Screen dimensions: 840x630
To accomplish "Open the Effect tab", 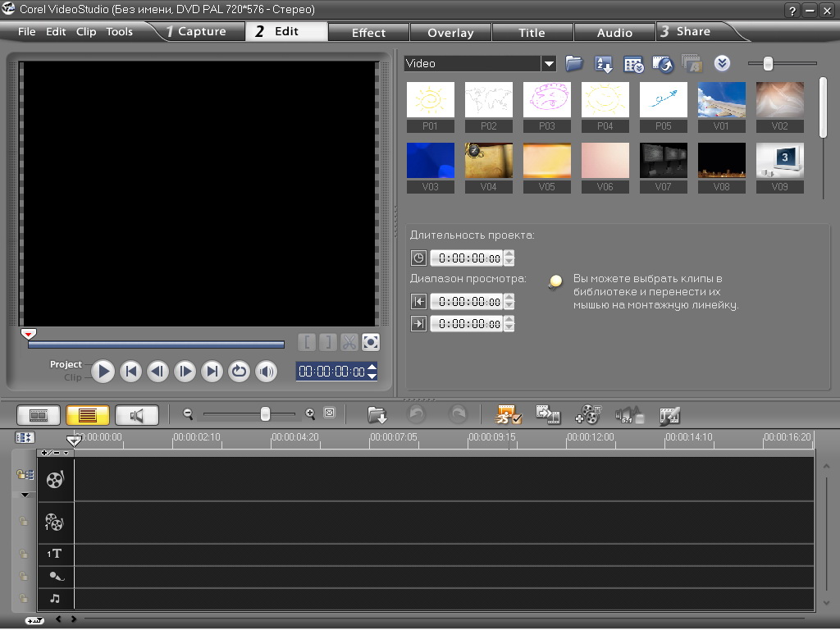I will click(x=368, y=33).
